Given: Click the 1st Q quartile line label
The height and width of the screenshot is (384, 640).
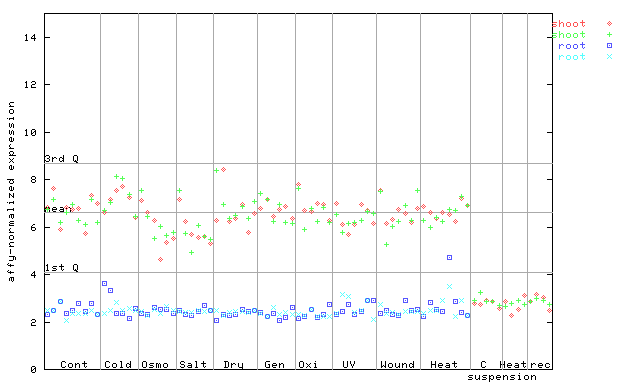Looking at the screenshot, I should coord(61,267).
